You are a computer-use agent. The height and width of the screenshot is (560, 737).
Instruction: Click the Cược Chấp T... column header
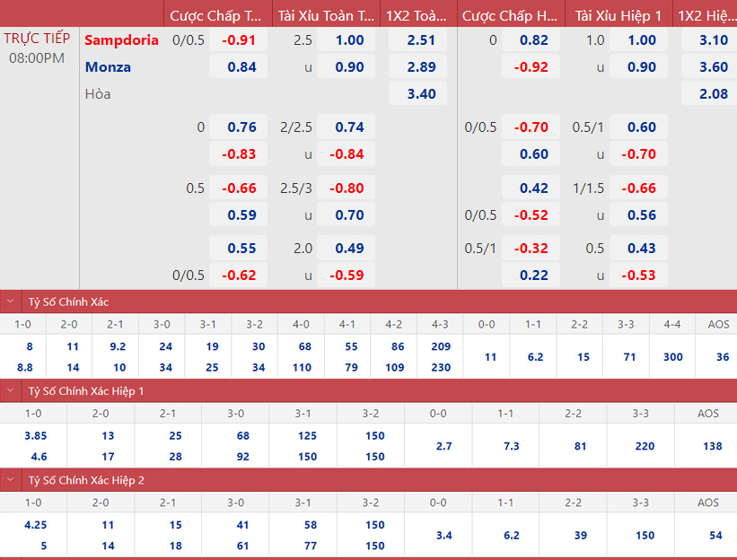click(x=216, y=15)
